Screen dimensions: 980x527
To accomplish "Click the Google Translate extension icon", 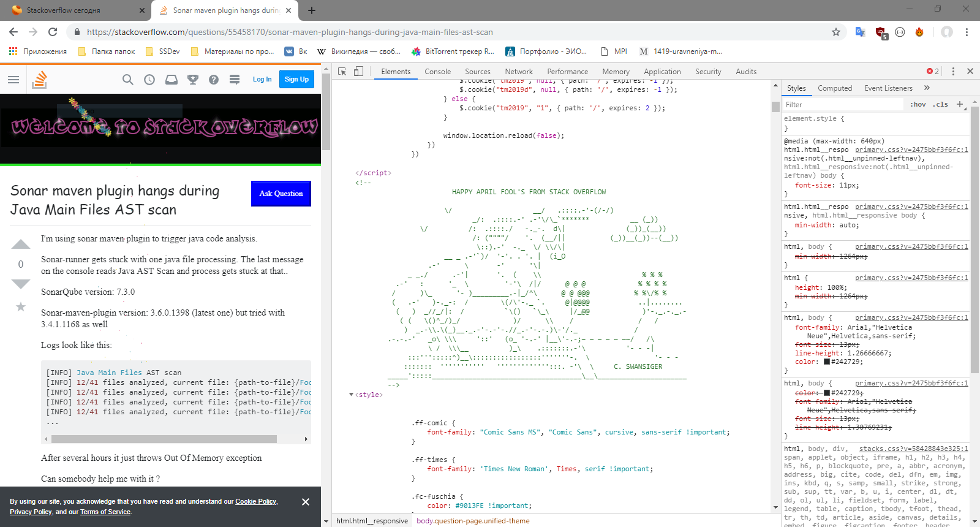I will point(861,32).
